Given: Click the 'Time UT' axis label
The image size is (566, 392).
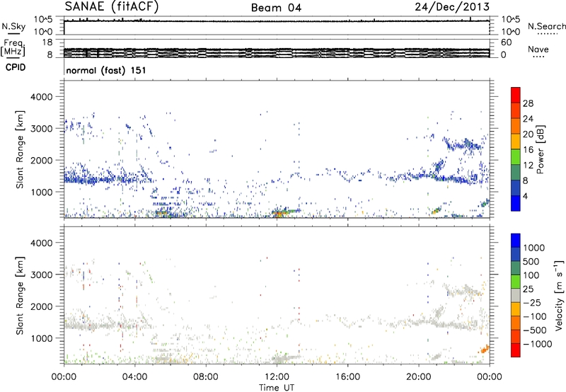Looking at the screenshot, I should [x=277, y=387].
